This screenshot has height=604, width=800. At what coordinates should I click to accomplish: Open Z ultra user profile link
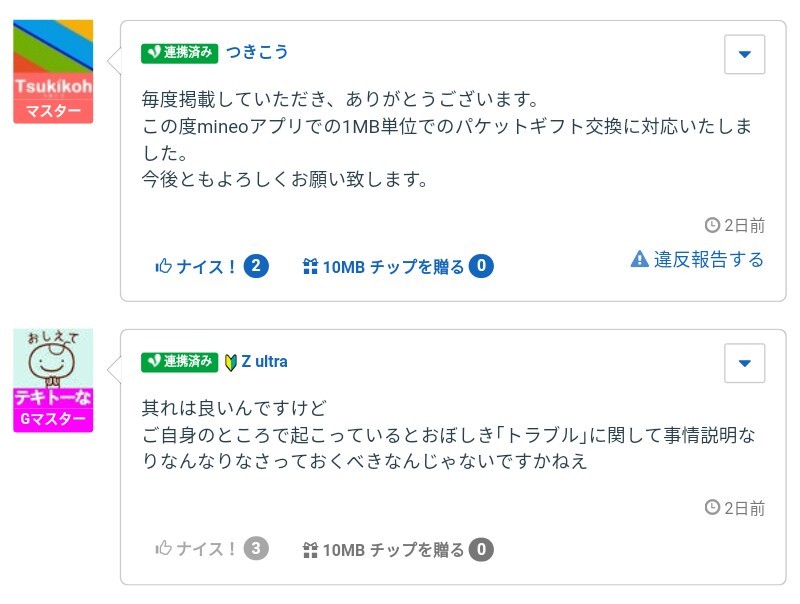pos(264,361)
